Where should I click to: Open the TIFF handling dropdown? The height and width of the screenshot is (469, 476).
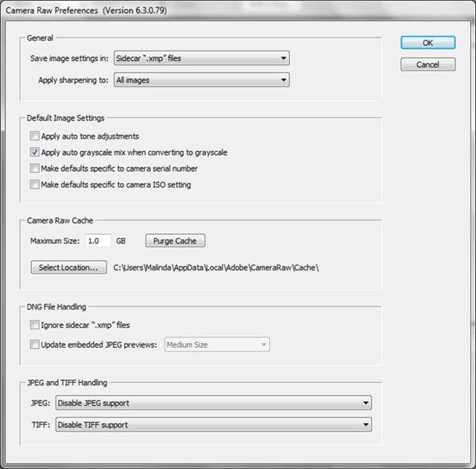213,424
